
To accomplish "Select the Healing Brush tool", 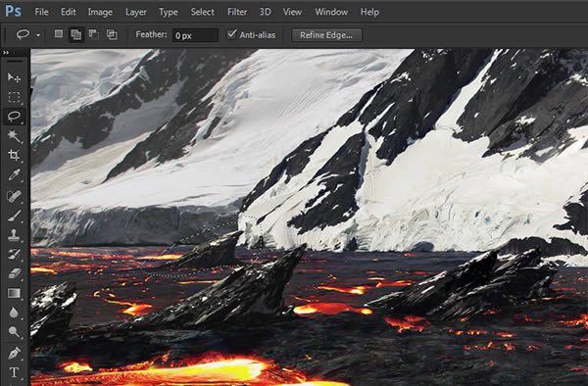I will pos(15,196).
